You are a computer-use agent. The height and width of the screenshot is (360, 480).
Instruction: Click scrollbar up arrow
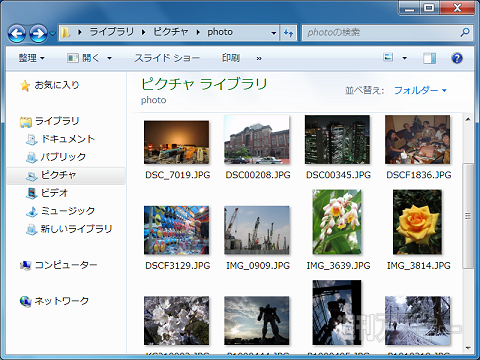pos(468,119)
